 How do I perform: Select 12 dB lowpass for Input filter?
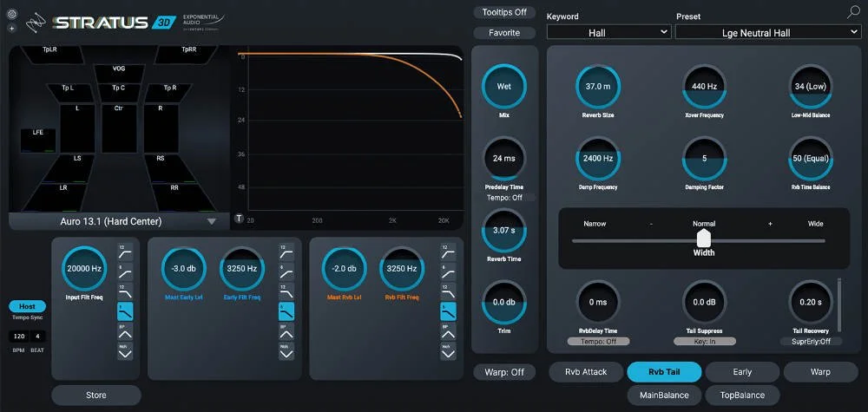coord(125,291)
